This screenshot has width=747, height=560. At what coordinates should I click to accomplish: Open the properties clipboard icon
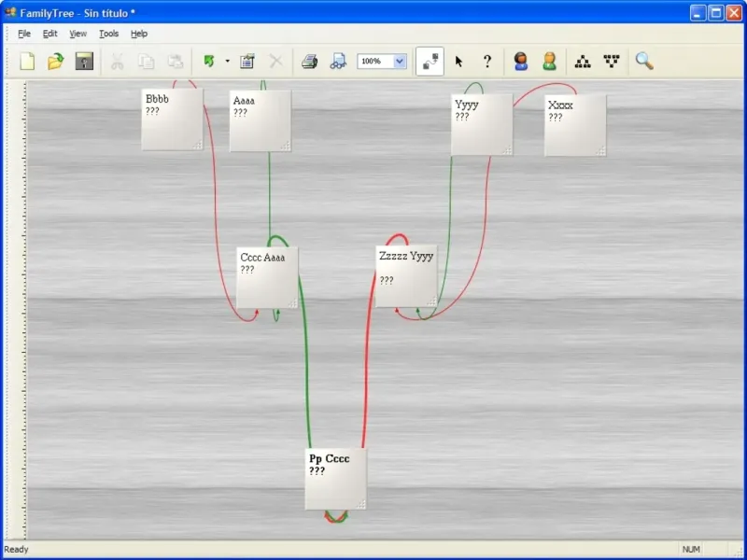click(x=247, y=62)
